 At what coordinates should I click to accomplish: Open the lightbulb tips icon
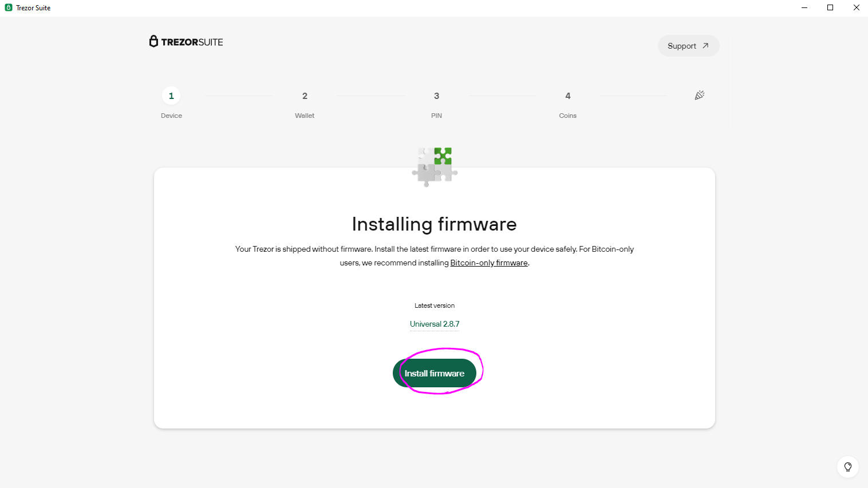[x=847, y=467]
